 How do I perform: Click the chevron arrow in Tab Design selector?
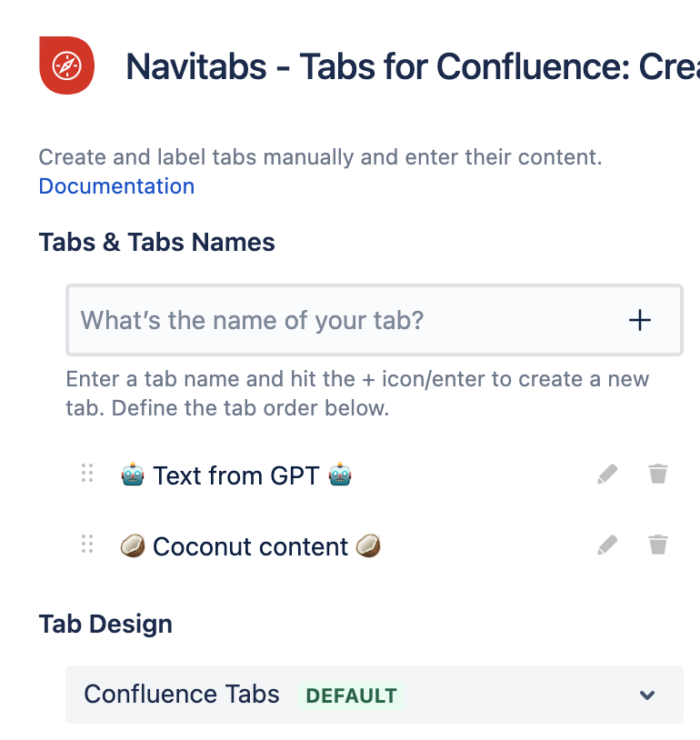[647, 695]
